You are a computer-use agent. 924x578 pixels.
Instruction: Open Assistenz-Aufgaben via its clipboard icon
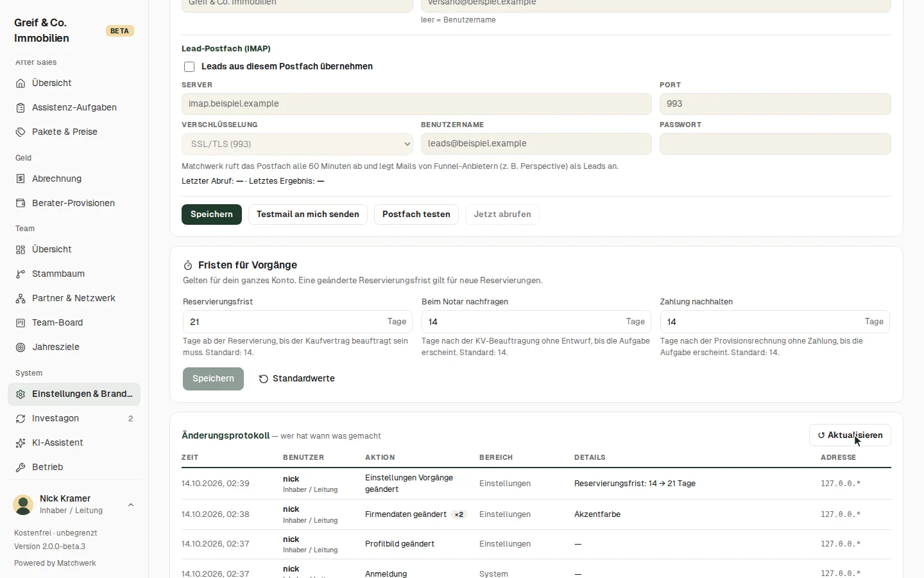[21, 108]
